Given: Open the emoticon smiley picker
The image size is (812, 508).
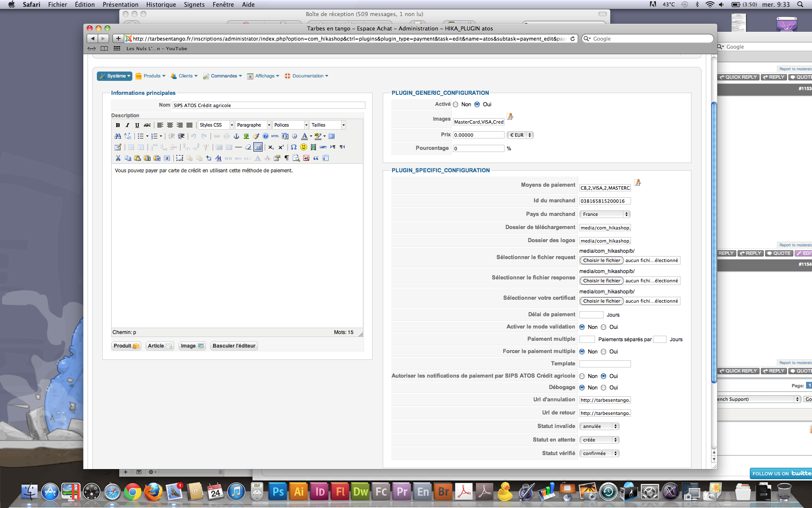Looking at the screenshot, I should pyautogui.click(x=303, y=147).
